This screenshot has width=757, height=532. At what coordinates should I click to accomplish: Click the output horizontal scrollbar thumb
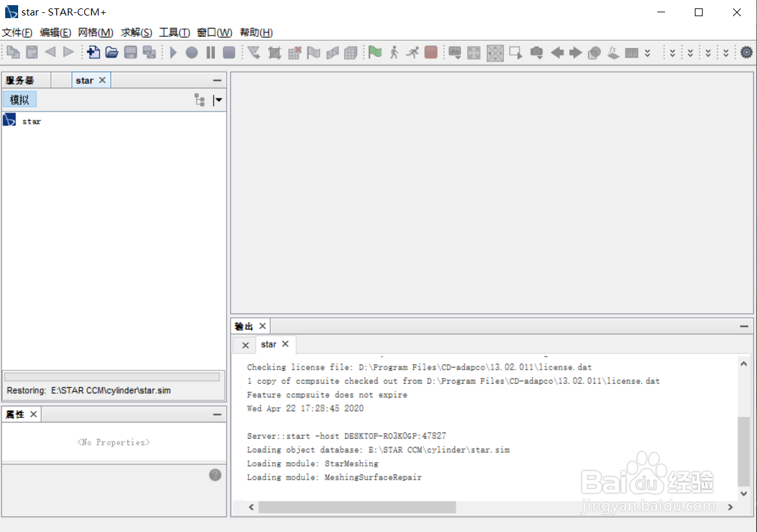[x=357, y=507]
